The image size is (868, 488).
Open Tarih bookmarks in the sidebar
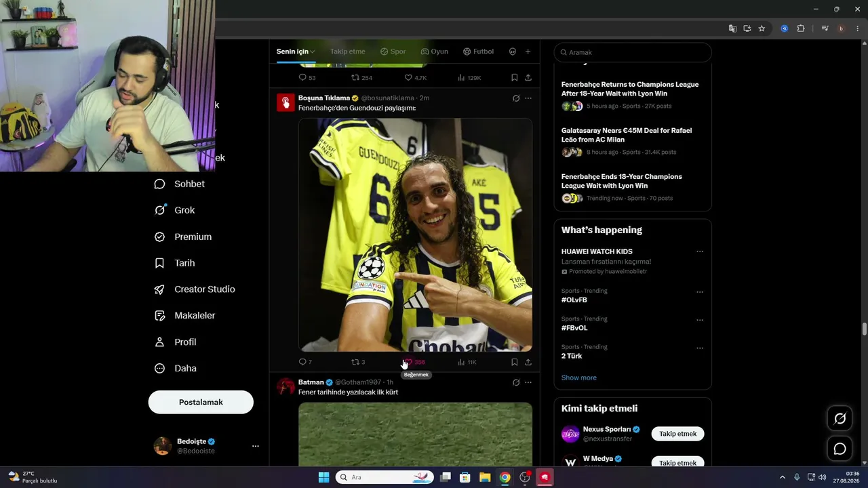tap(174, 263)
